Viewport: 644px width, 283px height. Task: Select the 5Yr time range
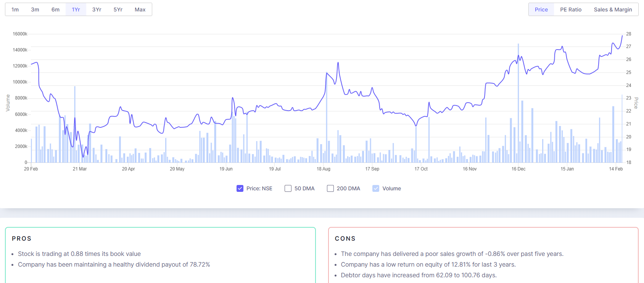(x=118, y=10)
